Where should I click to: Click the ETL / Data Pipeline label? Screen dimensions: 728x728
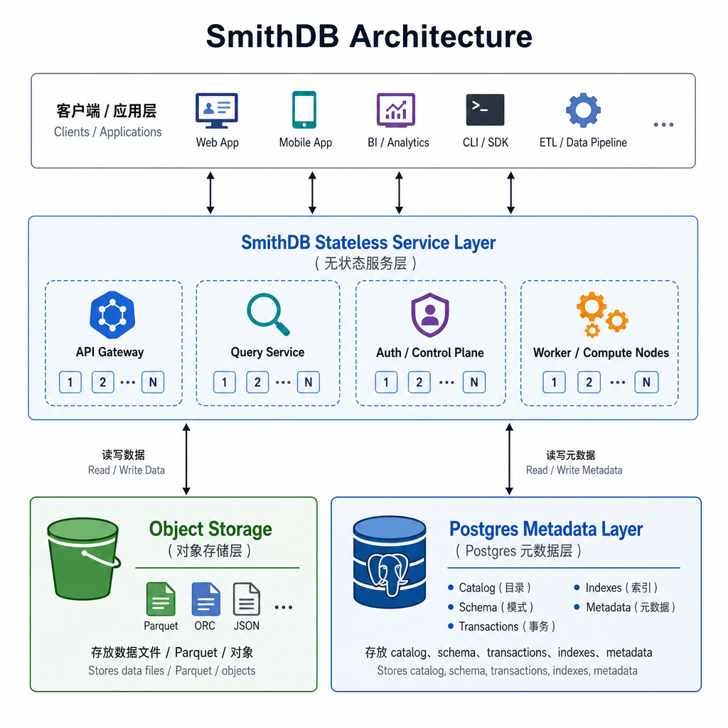[x=583, y=142]
